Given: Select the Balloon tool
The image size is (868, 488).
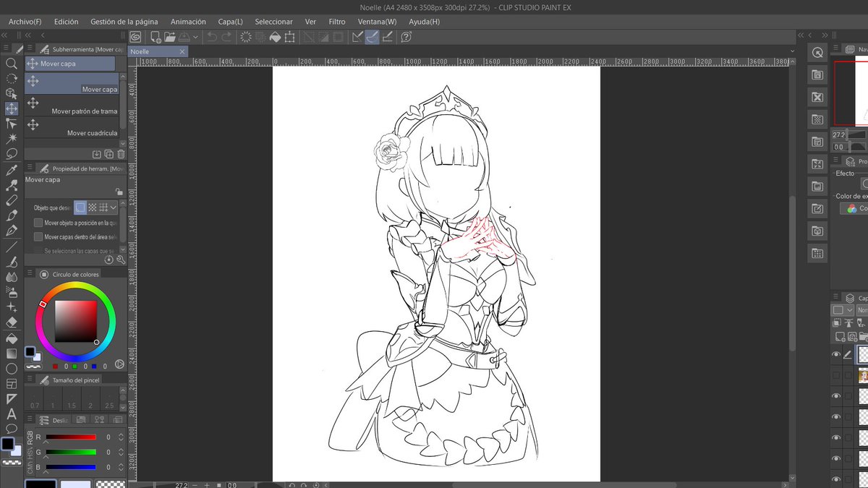Looking at the screenshot, I should pyautogui.click(x=12, y=429).
